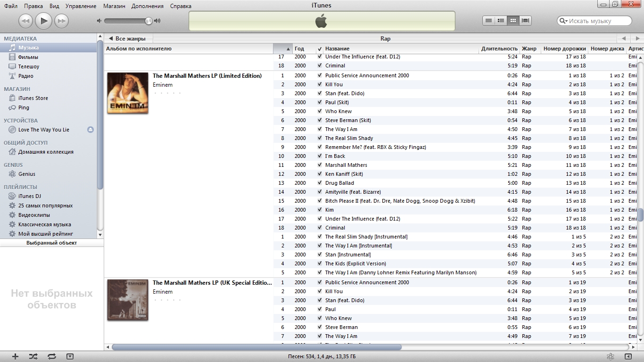The image size is (644, 362).
Task: Uncheck the Stan (feat. Dido) track in Limited Edition
Action: [x=320, y=93]
